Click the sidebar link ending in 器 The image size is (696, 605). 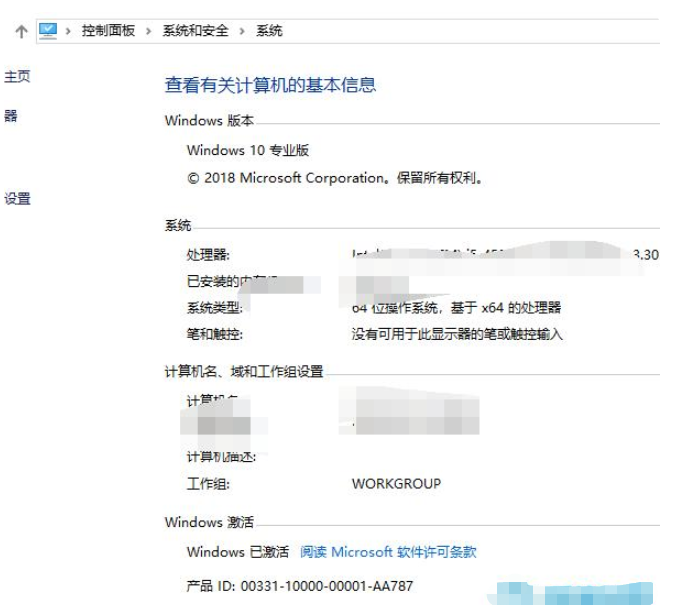pyautogui.click(x=11, y=117)
